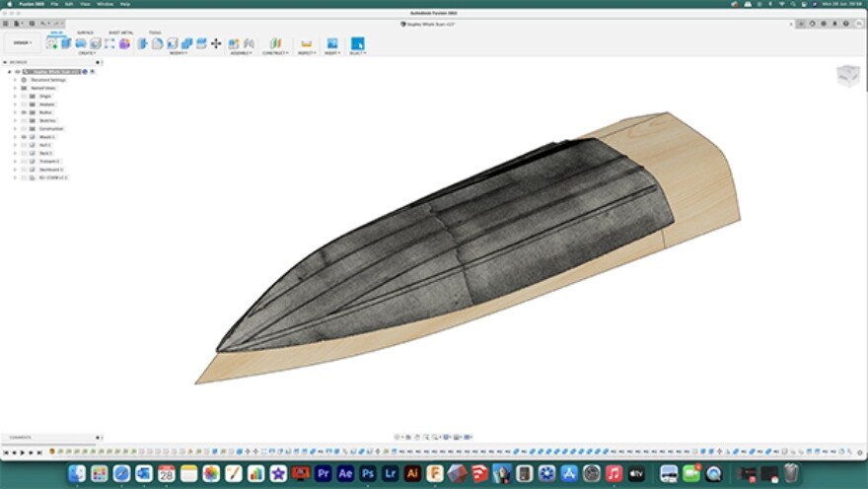Open Safari from the Dock

pos(121,473)
